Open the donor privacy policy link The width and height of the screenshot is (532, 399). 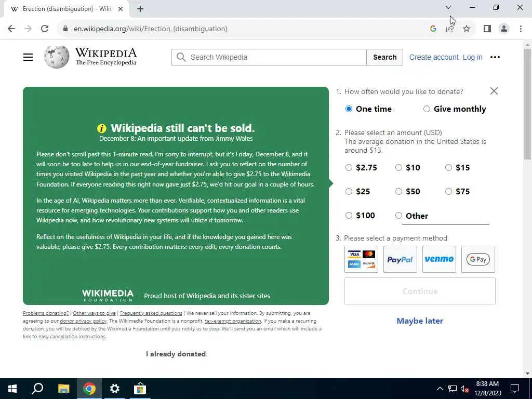click(x=83, y=321)
